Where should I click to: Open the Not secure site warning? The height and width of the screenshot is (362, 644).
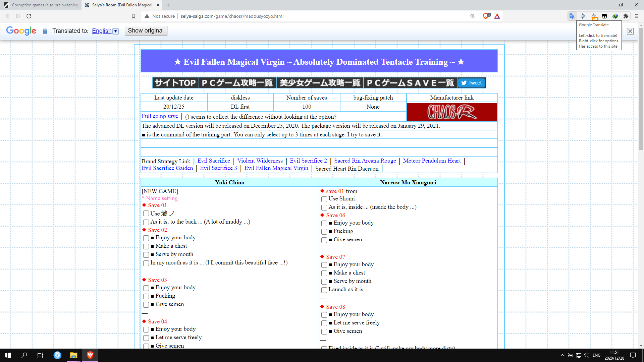(160, 16)
